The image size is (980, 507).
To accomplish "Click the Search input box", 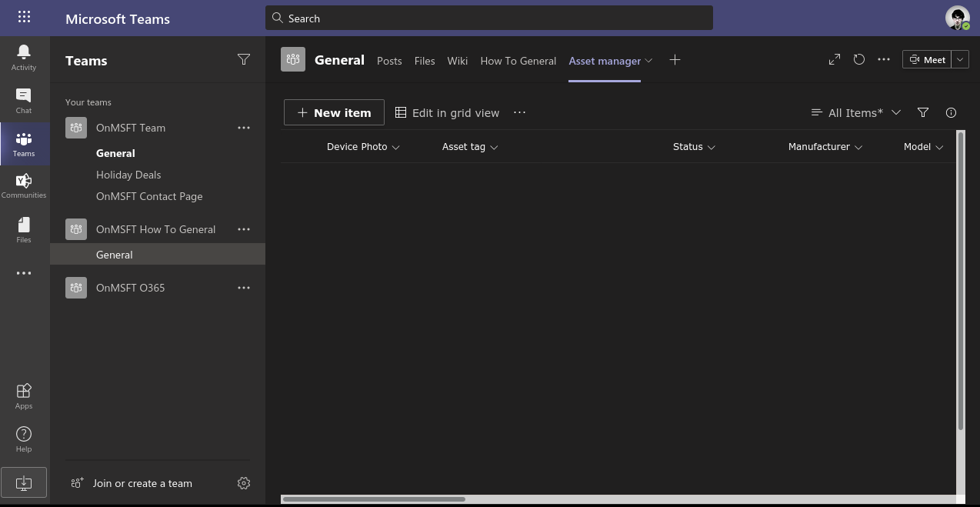I will click(x=489, y=18).
